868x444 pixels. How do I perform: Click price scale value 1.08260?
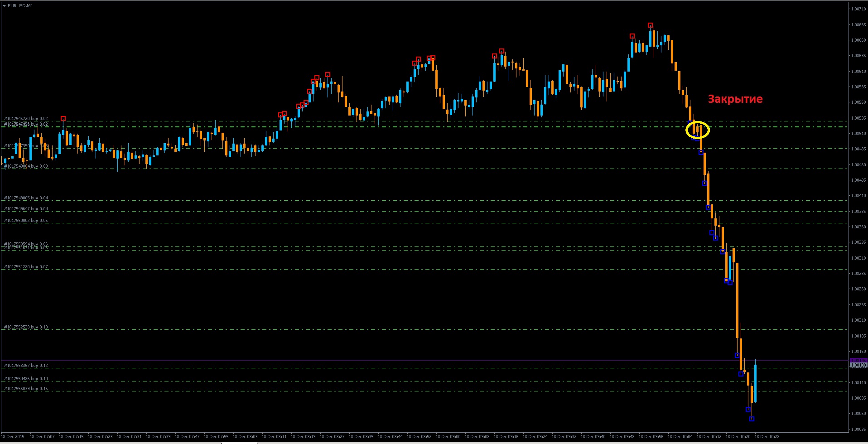point(859,289)
